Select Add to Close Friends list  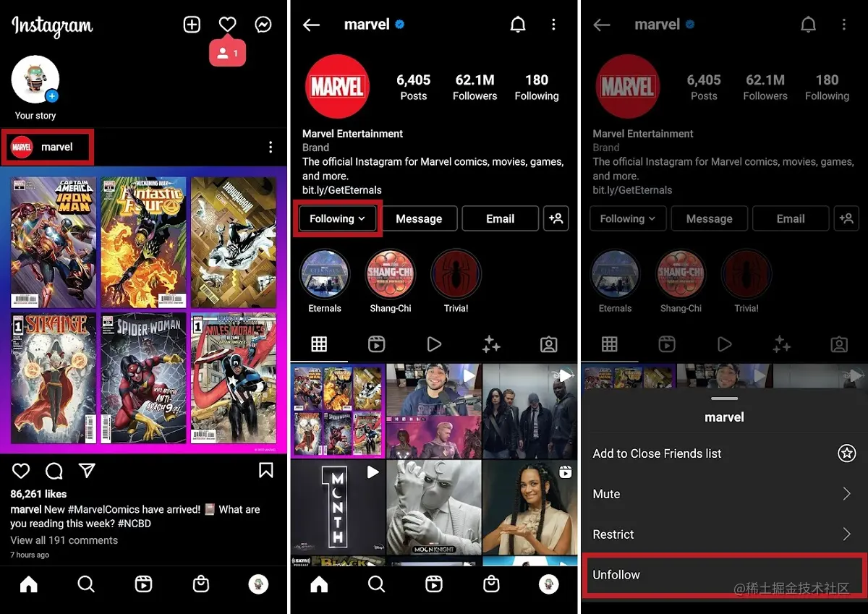click(x=725, y=453)
